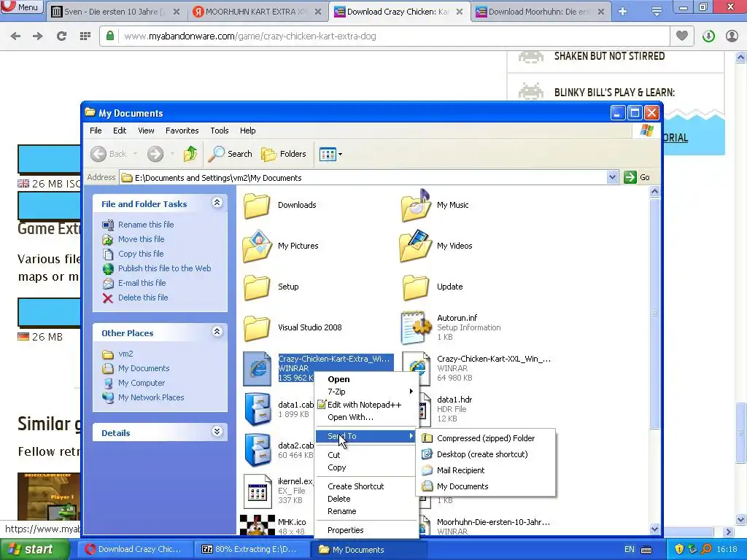The width and height of the screenshot is (747, 560).
Task: Send to Compressed (zipped) Folder
Action: [x=485, y=438]
